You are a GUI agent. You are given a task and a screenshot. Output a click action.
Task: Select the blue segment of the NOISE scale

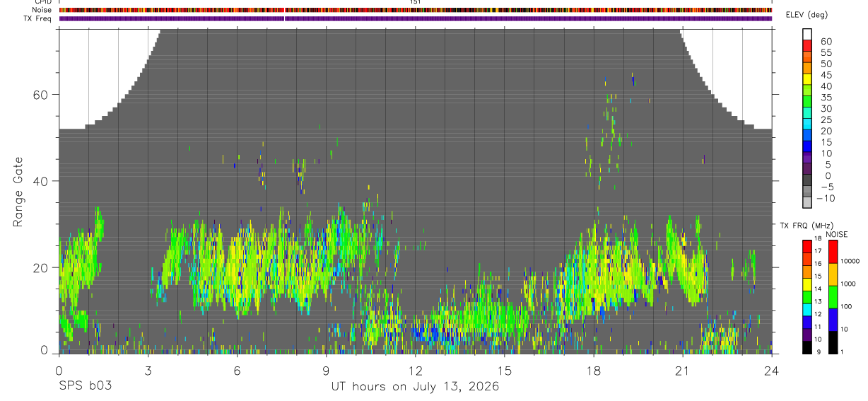(833, 319)
